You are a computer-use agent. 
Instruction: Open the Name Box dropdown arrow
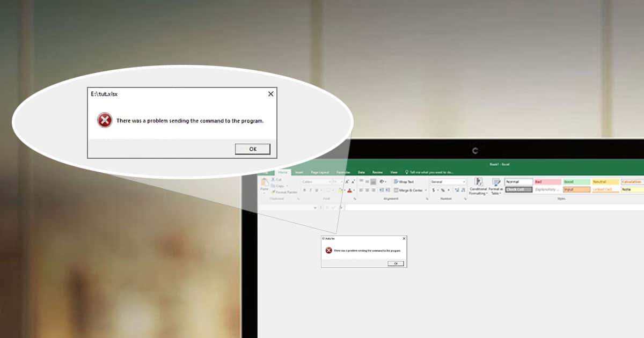(x=315, y=208)
